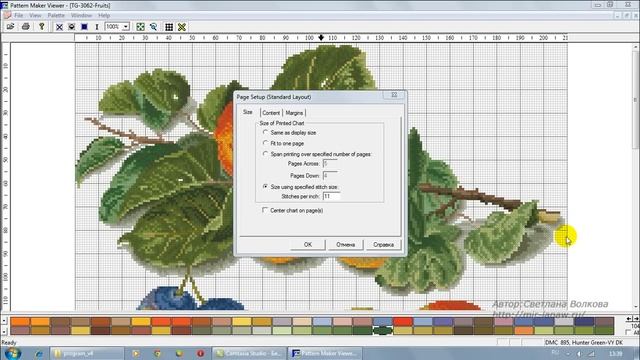Click the red round taskbar icon
The width and height of the screenshot is (640, 360).
[200, 353]
